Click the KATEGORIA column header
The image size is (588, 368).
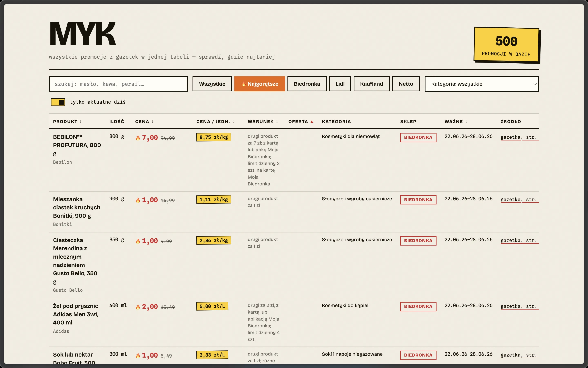[x=336, y=121]
